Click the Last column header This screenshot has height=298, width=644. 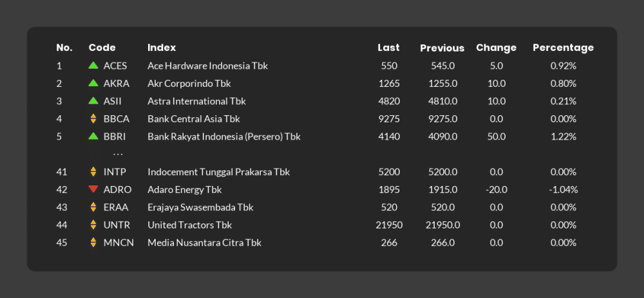click(x=388, y=48)
